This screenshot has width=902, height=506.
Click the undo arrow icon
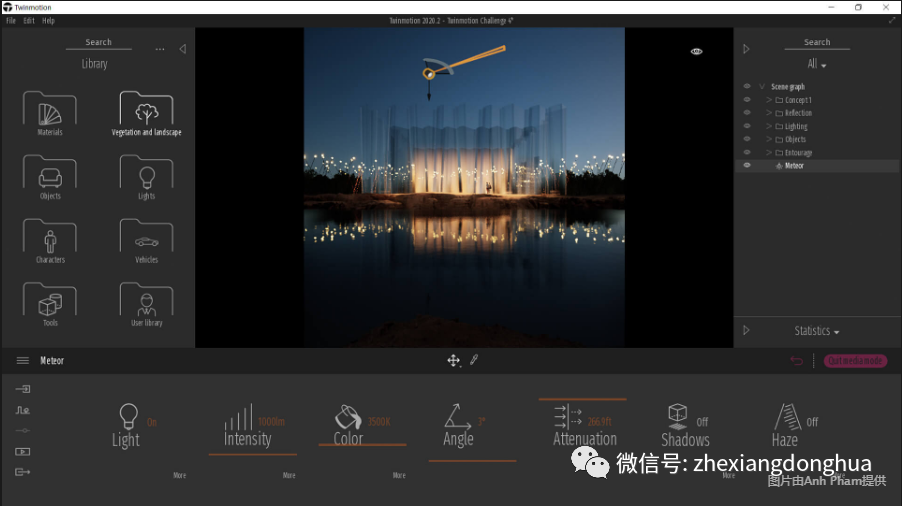pyautogui.click(x=796, y=361)
